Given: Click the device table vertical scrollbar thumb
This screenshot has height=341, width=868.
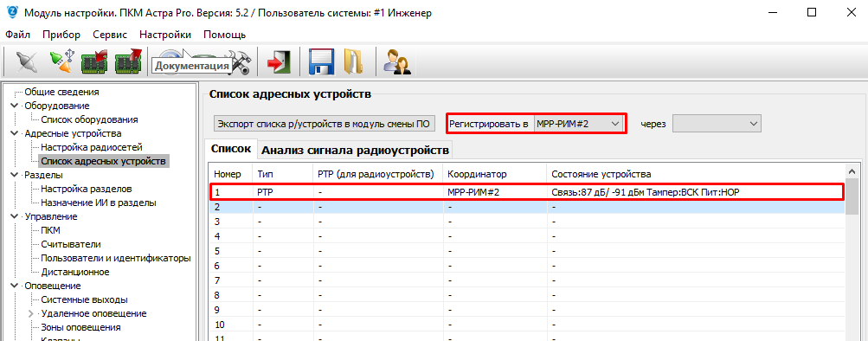Looking at the screenshot, I should [x=852, y=196].
